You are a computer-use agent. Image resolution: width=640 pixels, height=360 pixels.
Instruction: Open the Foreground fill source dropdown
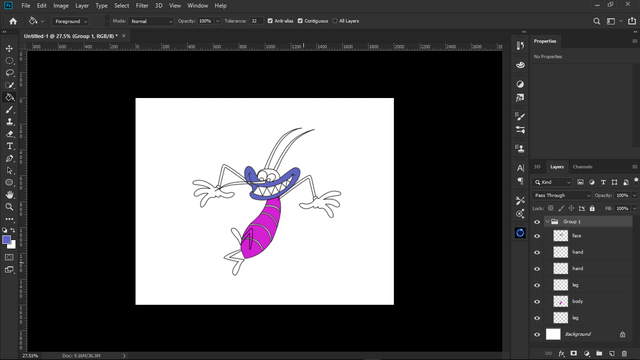pos(70,21)
